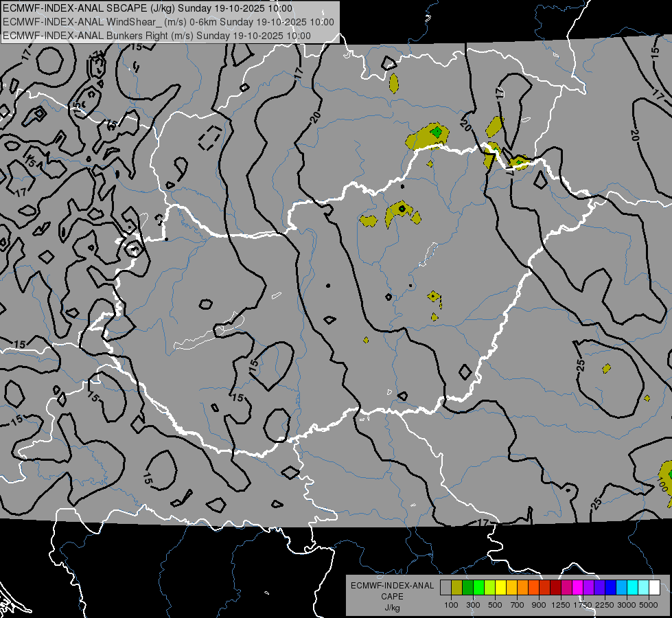This screenshot has height=618, width=672.
Task: Click the SBCAPE (J/kg) title line
Action: (148, 8)
